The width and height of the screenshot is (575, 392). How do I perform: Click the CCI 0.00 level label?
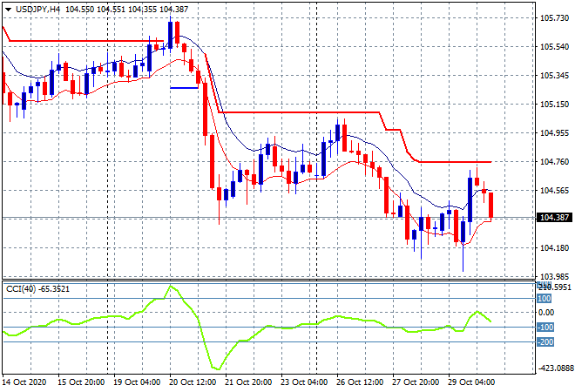[546, 313]
